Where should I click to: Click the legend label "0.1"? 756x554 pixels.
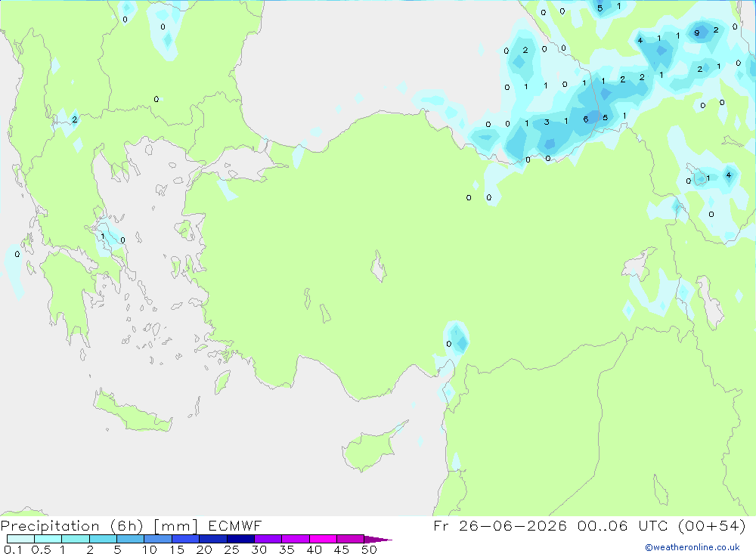coord(13,549)
